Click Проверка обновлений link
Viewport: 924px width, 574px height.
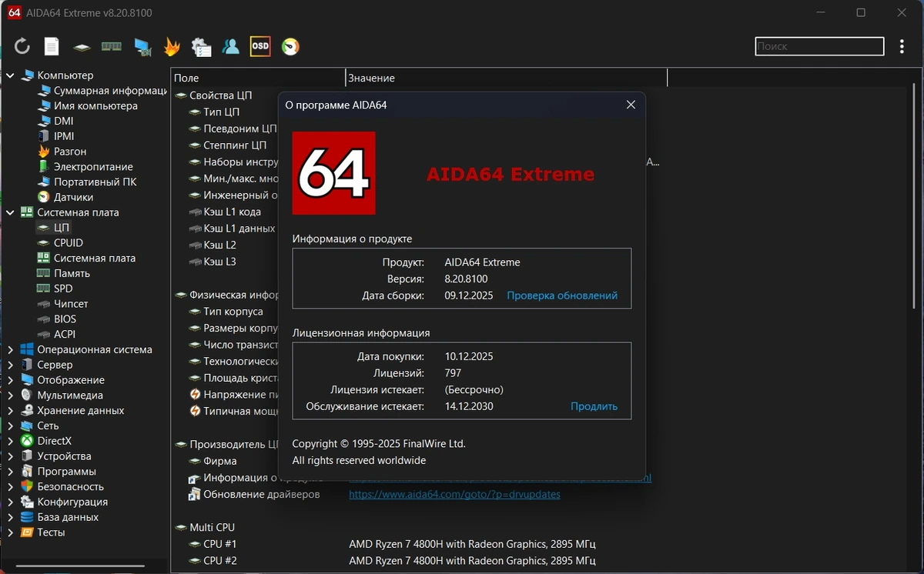(562, 295)
